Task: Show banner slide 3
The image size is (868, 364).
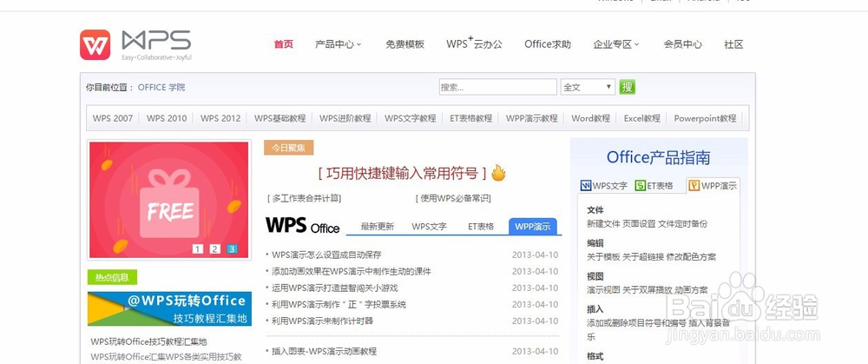Action: click(232, 249)
